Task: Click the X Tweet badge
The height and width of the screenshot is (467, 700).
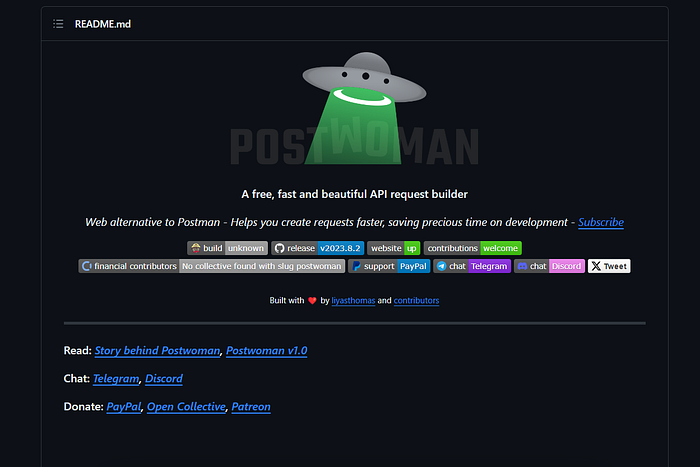Action: [x=609, y=266]
